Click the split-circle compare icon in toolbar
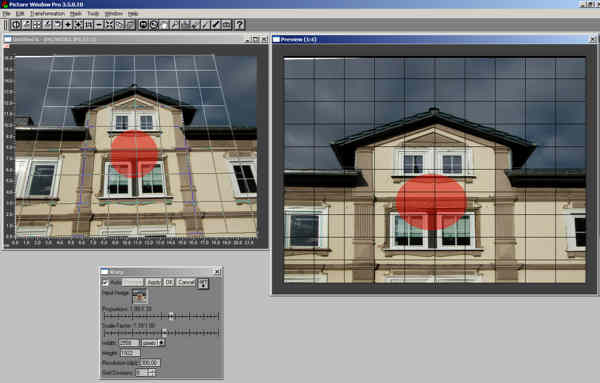This screenshot has width=600, height=383. click(16, 25)
